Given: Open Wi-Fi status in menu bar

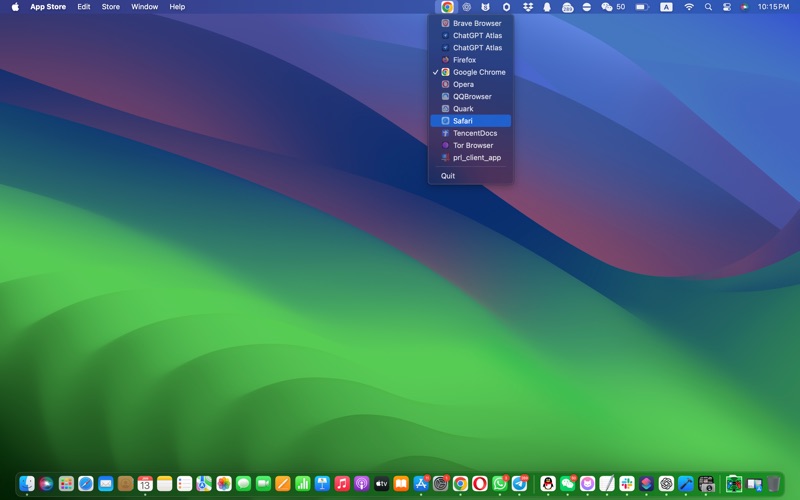Looking at the screenshot, I should pos(689,7).
